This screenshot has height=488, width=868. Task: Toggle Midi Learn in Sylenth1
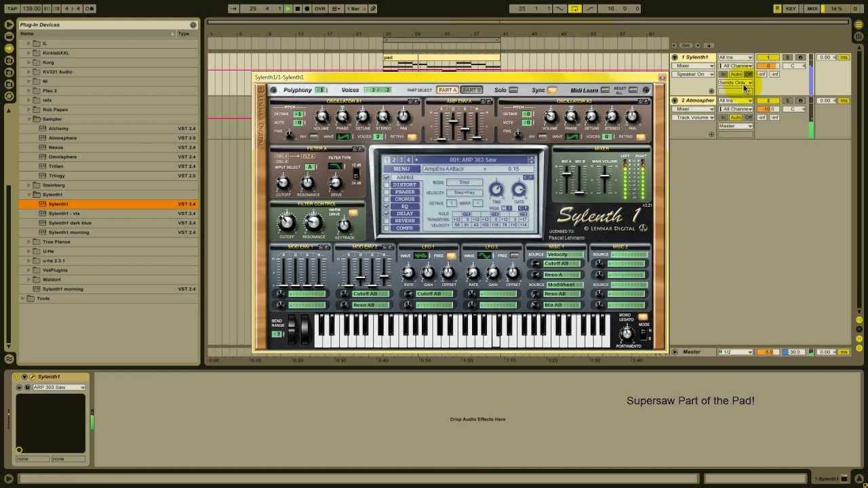tap(606, 90)
